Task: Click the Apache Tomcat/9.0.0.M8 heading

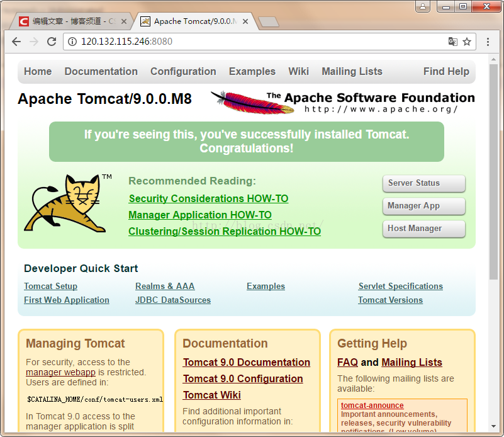Action: click(x=105, y=99)
